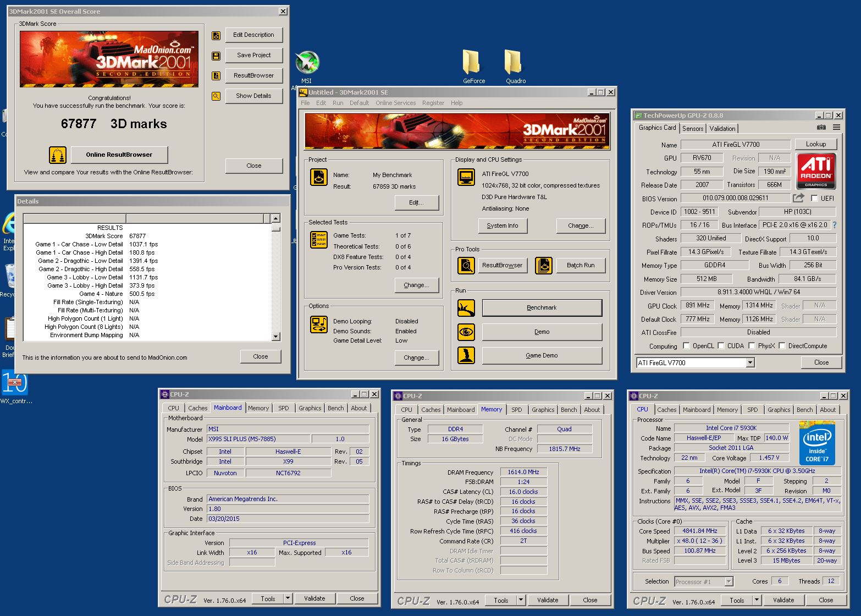Click the Display and CPU Settings monitor icon
Screen dimensions: 861x616
(x=466, y=178)
